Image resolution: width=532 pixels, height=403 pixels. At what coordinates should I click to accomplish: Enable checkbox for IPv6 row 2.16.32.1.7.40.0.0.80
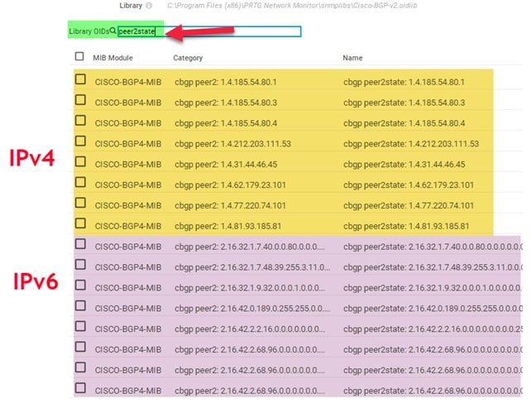80,244
